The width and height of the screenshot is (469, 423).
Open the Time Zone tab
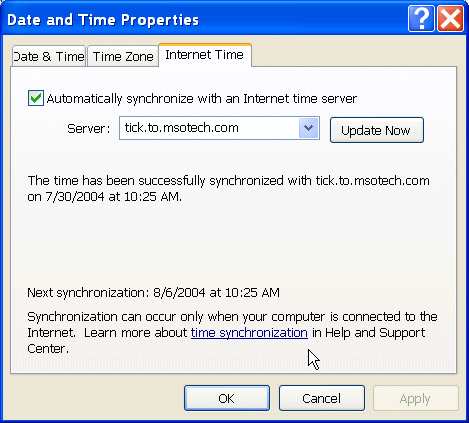coord(123,56)
